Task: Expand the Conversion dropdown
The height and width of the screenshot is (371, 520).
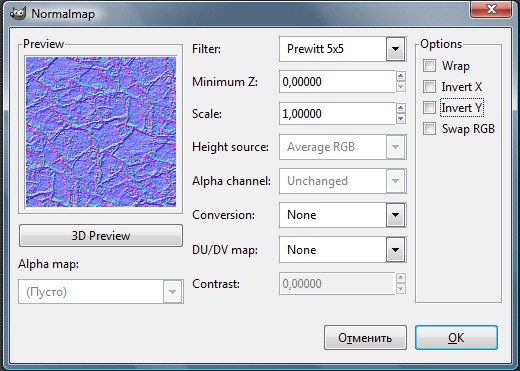Action: [x=343, y=215]
